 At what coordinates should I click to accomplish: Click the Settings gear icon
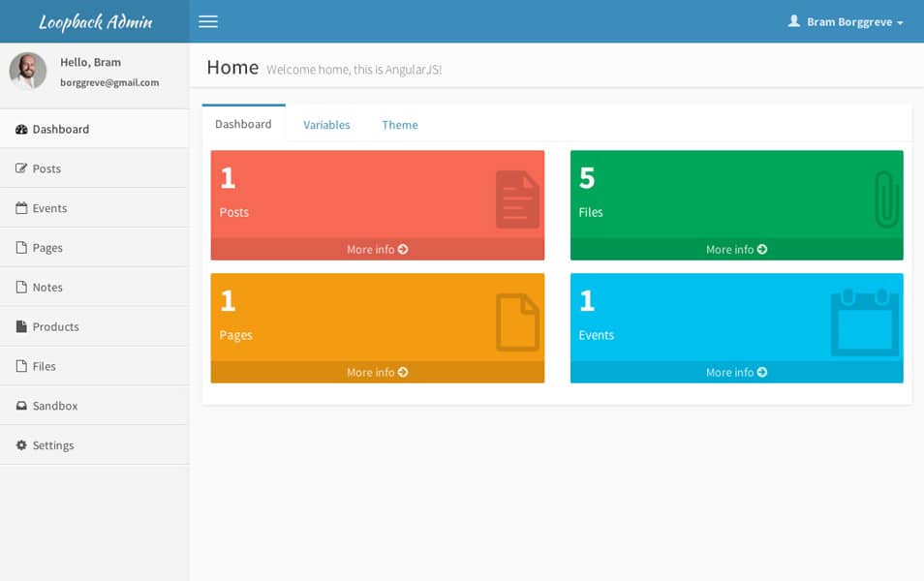point(21,444)
